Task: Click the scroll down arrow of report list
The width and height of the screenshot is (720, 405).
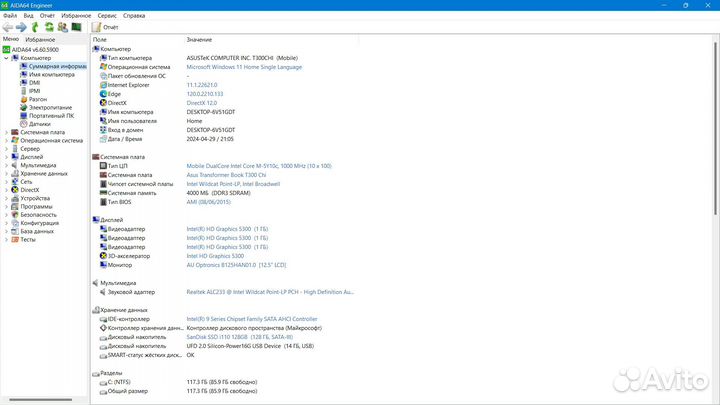Action: point(714,399)
